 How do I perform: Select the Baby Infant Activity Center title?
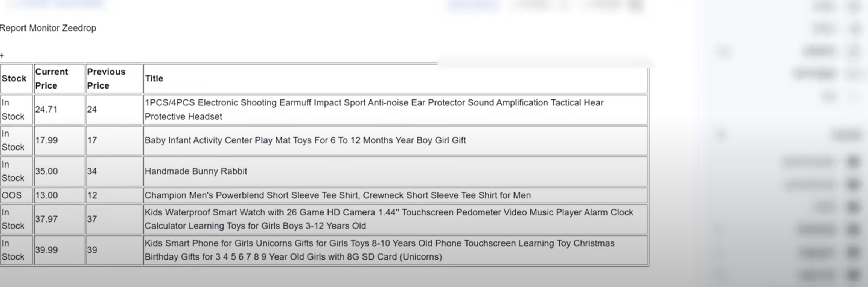305,140
